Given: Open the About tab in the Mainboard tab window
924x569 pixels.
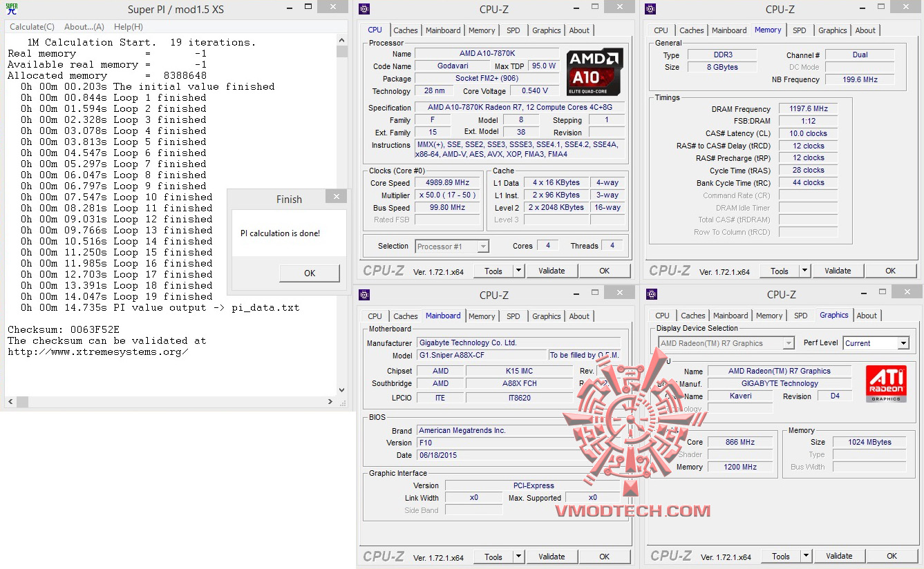Looking at the screenshot, I should click(579, 316).
